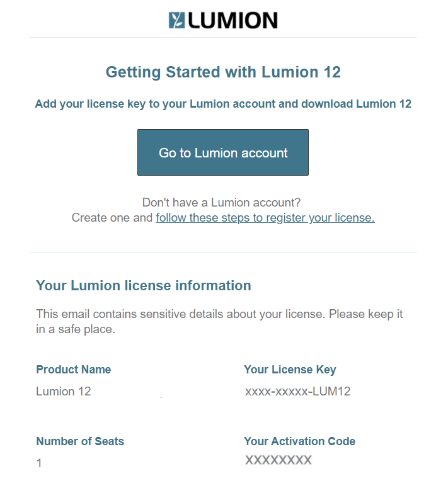Image resolution: width=448 pixels, height=488 pixels.
Task: Click the LUMION wordmark text in header
Action: [x=233, y=20]
